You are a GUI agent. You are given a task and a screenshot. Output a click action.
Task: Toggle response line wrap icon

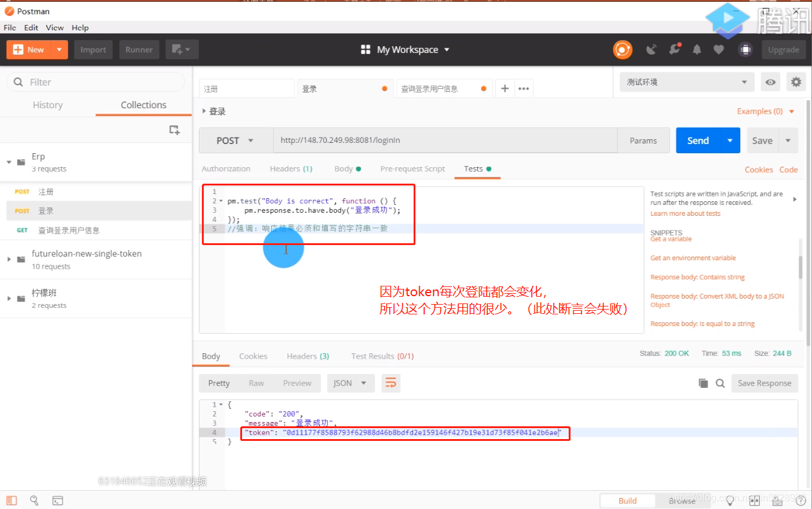(390, 383)
